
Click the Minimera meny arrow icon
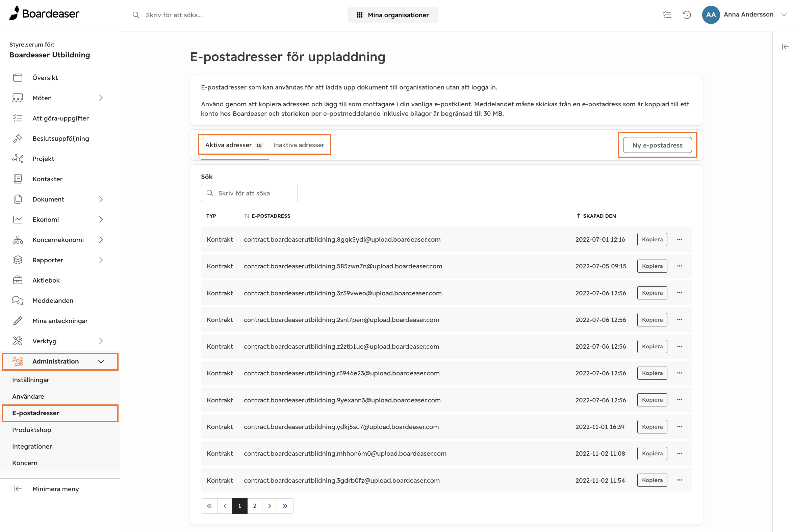pyautogui.click(x=18, y=489)
